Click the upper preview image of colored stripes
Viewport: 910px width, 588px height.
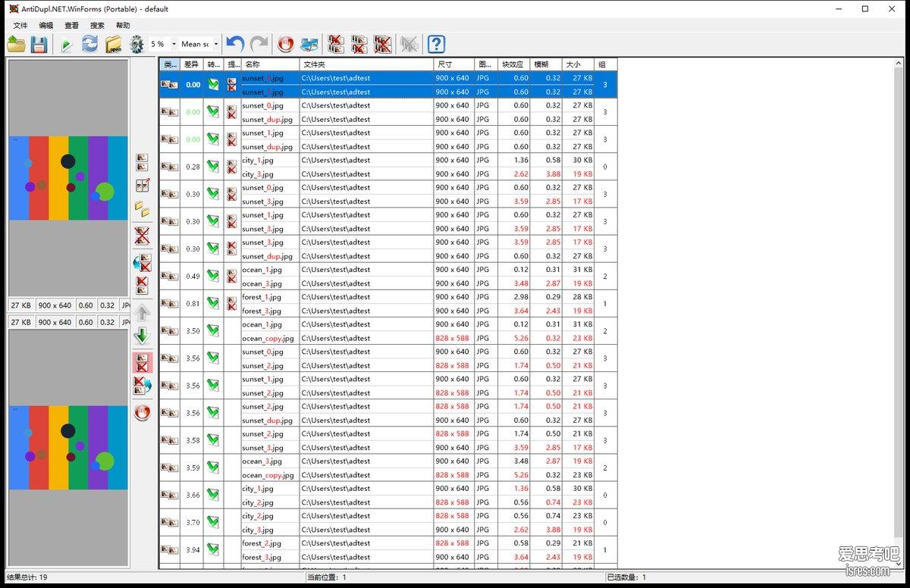(x=68, y=178)
